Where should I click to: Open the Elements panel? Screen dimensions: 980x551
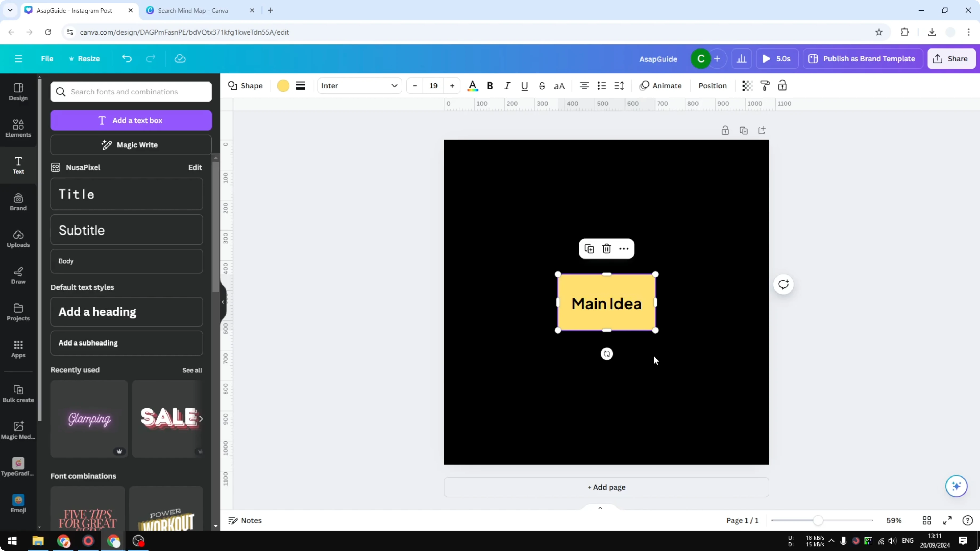click(x=18, y=128)
